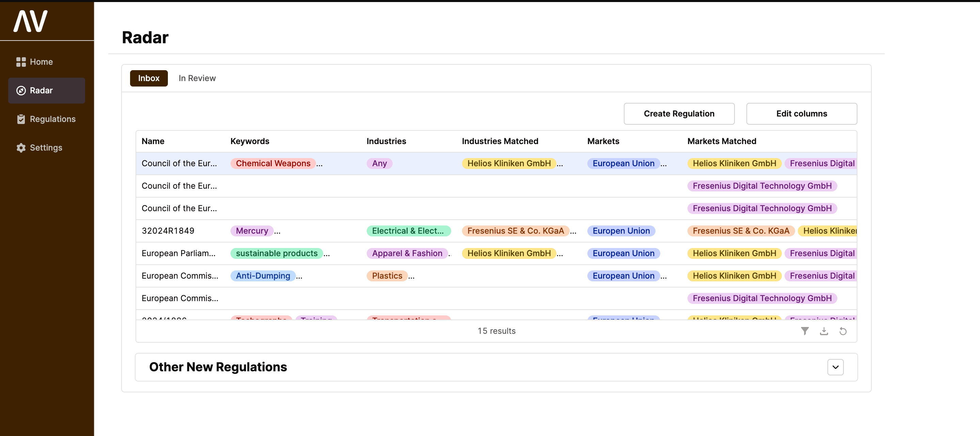Viewport: 980px width, 436px height.
Task: Click the Create Regulation button
Action: coord(679,113)
